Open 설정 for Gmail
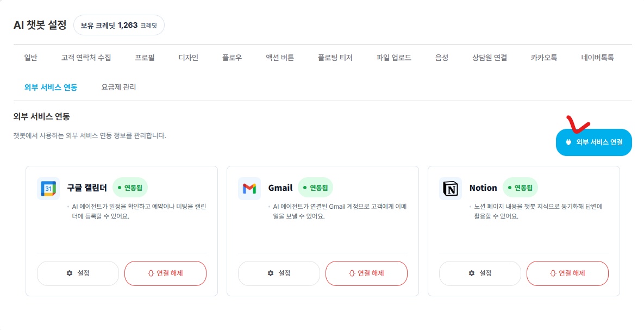 point(279,273)
